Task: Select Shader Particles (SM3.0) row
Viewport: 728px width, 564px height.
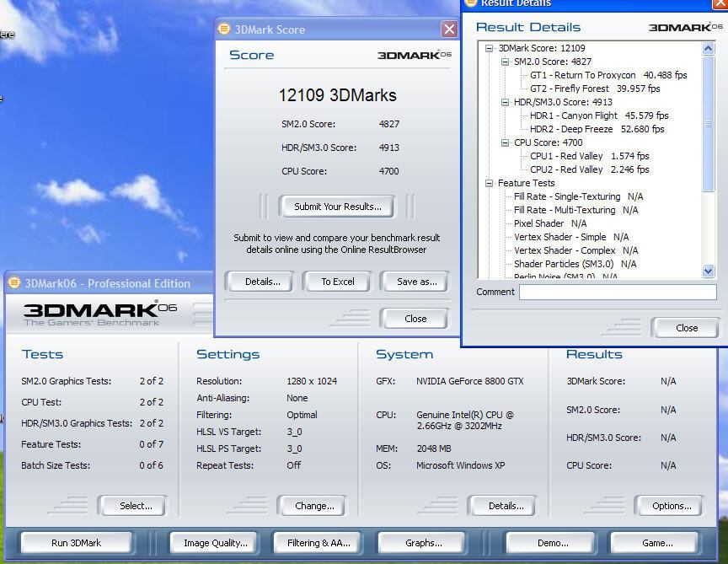Action: coord(575,264)
